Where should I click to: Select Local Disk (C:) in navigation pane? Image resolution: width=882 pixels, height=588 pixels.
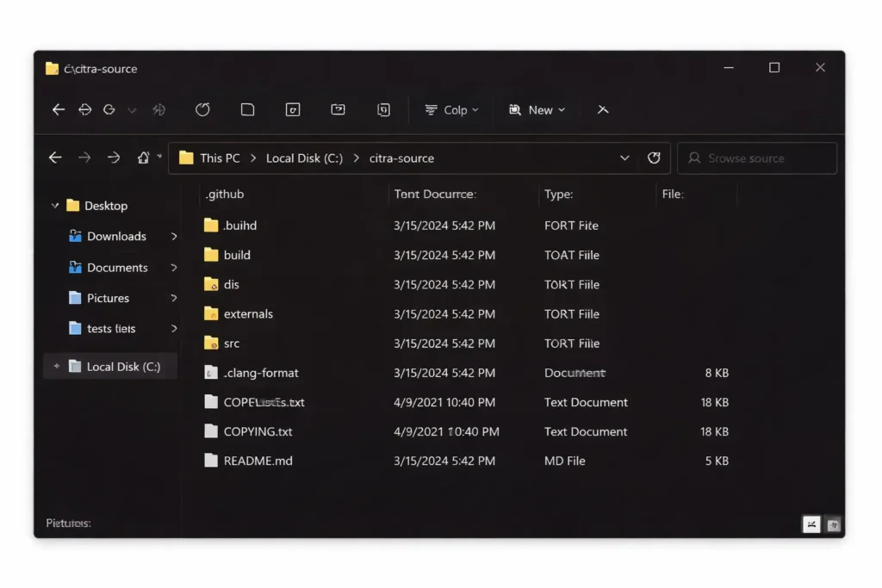pyautogui.click(x=123, y=367)
